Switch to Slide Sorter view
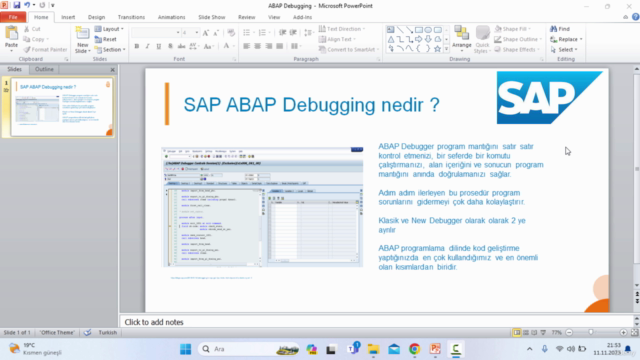640x360 pixels. point(526,333)
